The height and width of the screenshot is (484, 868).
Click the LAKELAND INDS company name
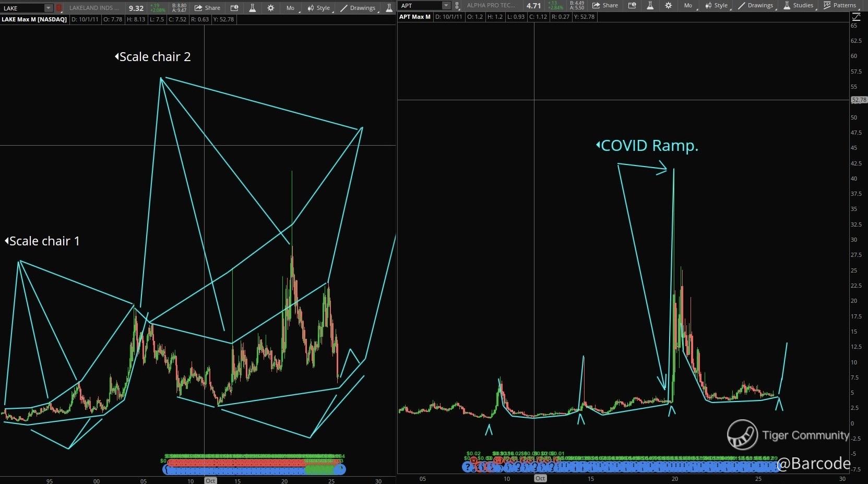tap(94, 8)
